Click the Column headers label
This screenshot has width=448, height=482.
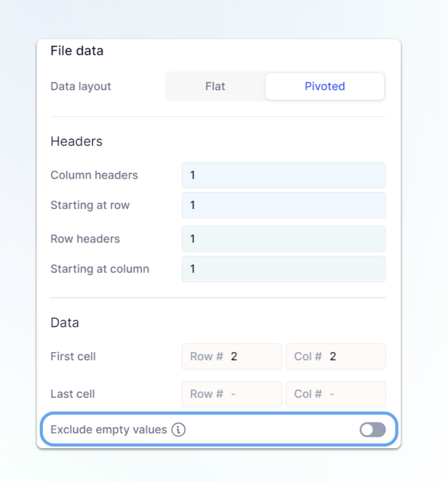pyautogui.click(x=94, y=175)
